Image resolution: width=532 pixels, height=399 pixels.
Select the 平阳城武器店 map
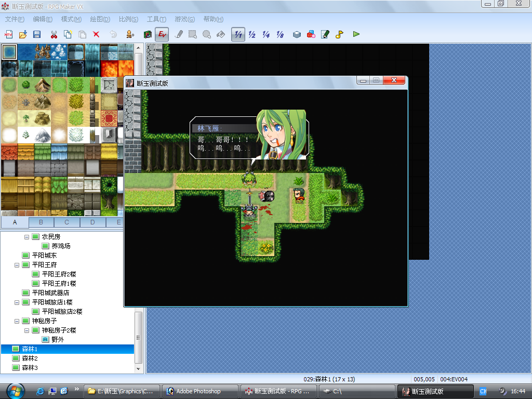[50, 293]
